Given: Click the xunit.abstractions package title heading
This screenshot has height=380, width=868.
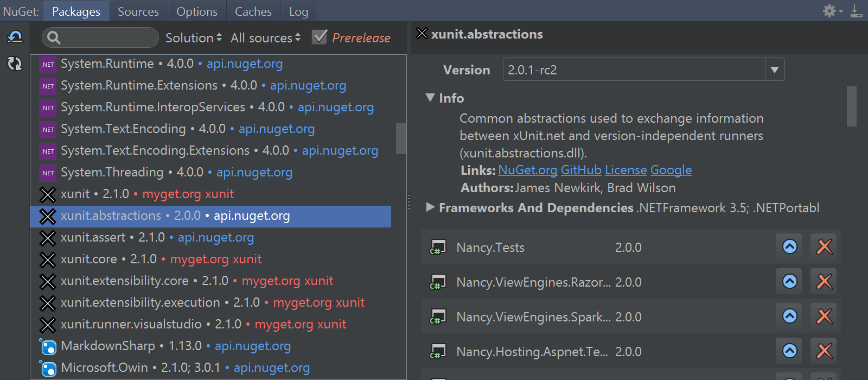Looking at the screenshot, I should [x=487, y=34].
